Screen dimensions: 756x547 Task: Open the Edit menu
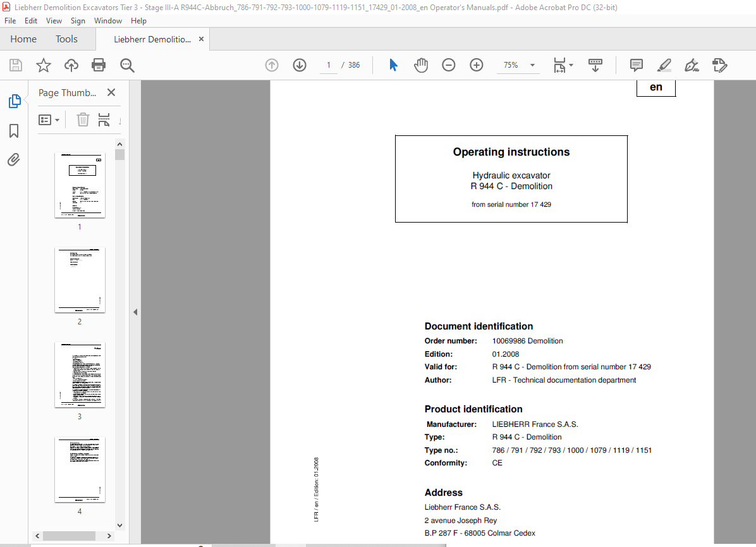[x=31, y=21]
